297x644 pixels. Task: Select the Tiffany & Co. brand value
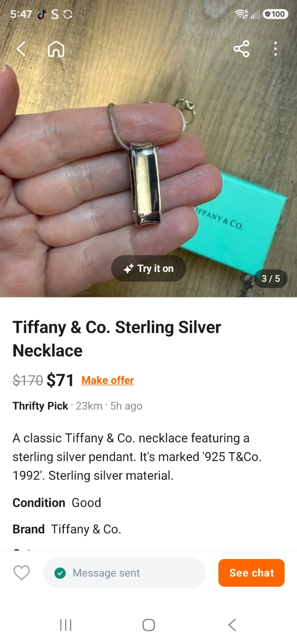coord(86,529)
